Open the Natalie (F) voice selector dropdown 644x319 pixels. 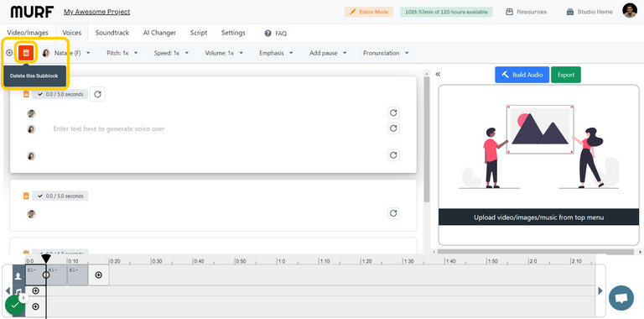65,53
